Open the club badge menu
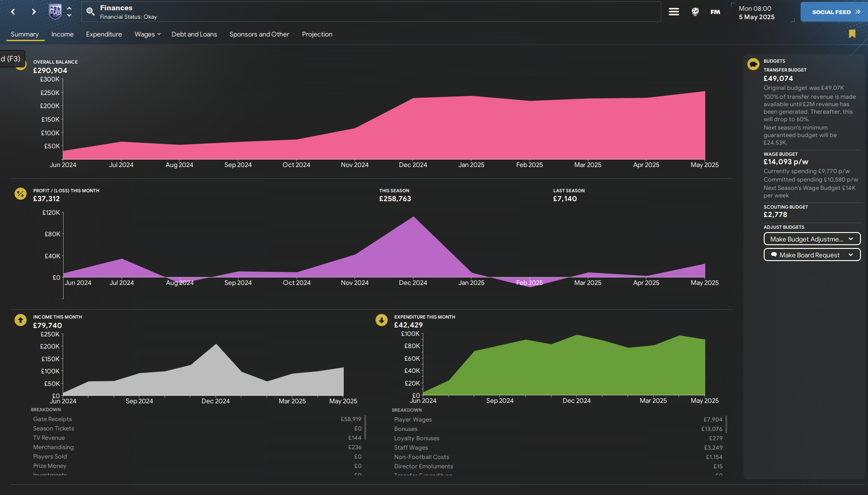868x495 pixels. pyautogui.click(x=55, y=12)
